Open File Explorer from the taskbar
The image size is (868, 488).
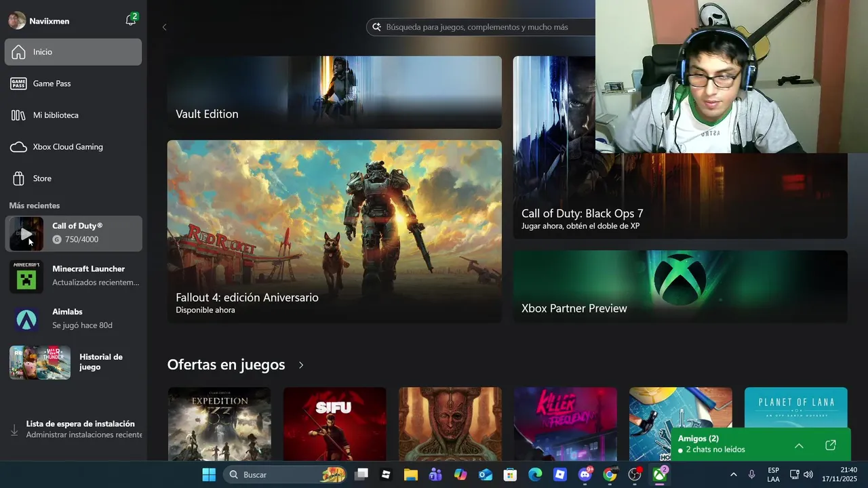[410, 474]
